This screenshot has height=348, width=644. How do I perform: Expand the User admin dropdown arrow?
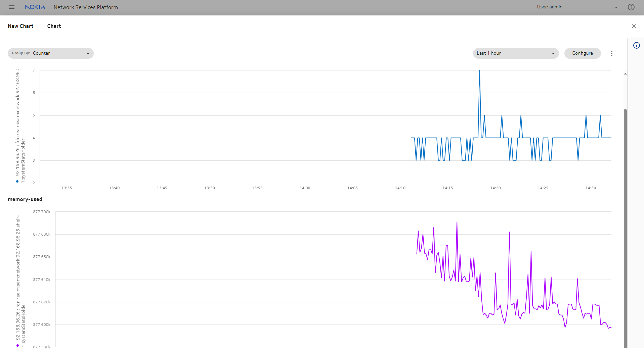pos(616,7)
